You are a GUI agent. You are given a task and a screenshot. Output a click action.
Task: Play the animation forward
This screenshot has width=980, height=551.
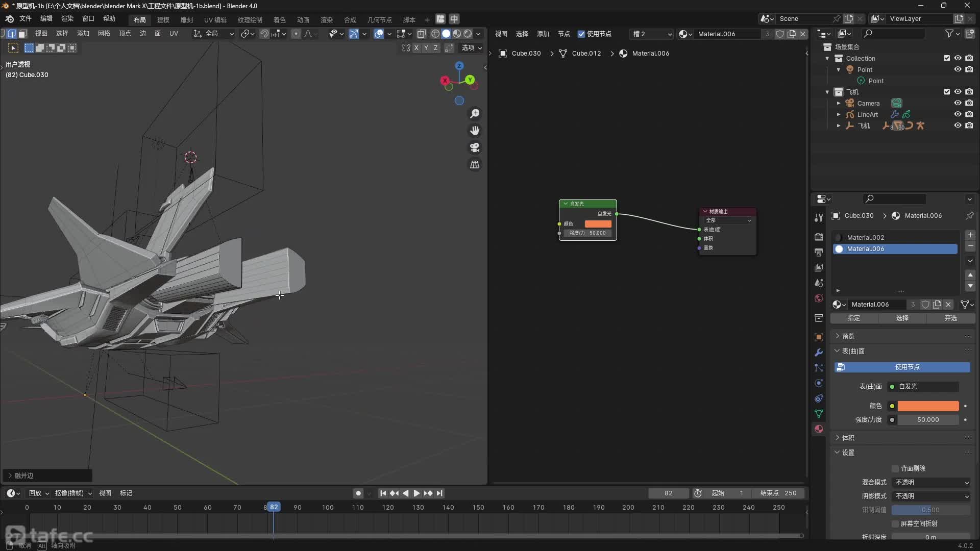click(x=416, y=493)
